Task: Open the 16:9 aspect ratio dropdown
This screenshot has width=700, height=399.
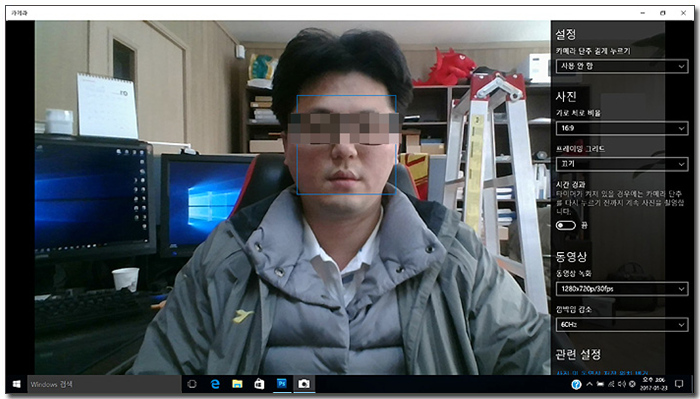Action: click(x=622, y=129)
